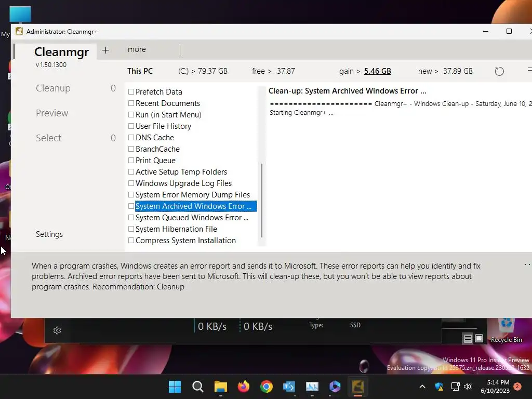Tick the Run (in Start Menu) checkbox
The image size is (532, 399).
[x=131, y=115]
